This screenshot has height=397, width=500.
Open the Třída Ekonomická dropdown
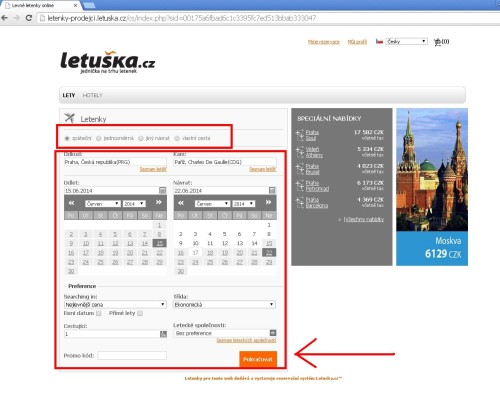[x=224, y=304]
